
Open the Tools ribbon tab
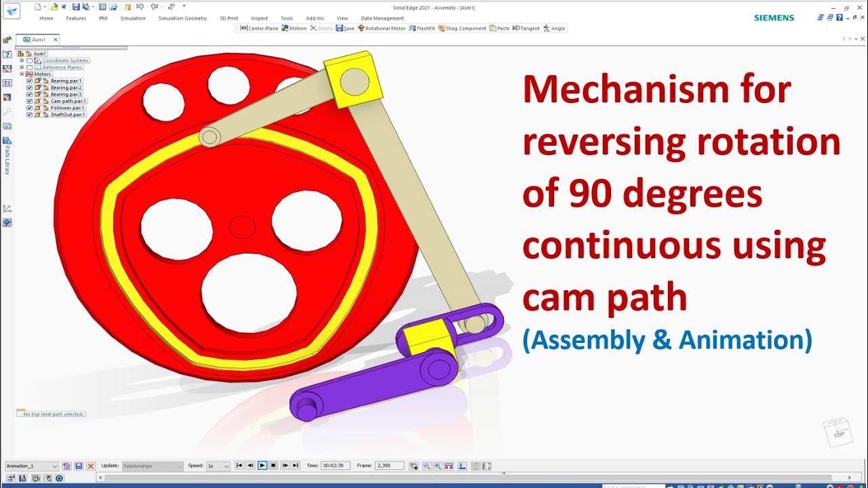tap(287, 18)
